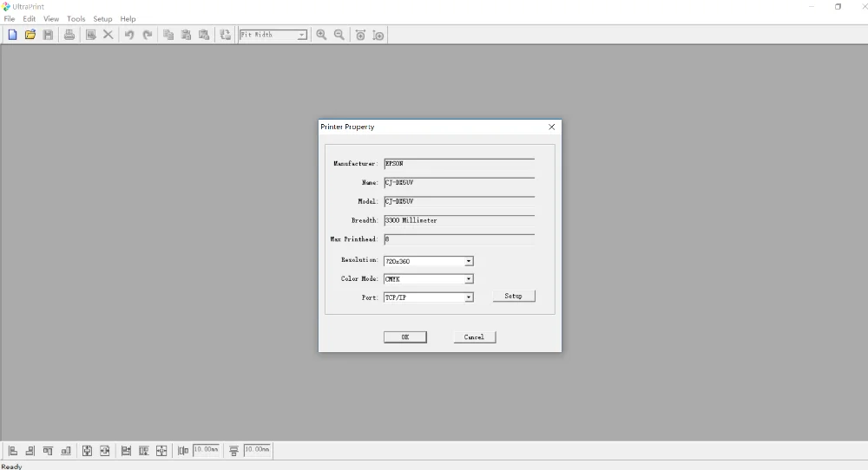The image size is (868, 470).
Task: Open the Setup menu in menu bar
Action: click(x=102, y=19)
